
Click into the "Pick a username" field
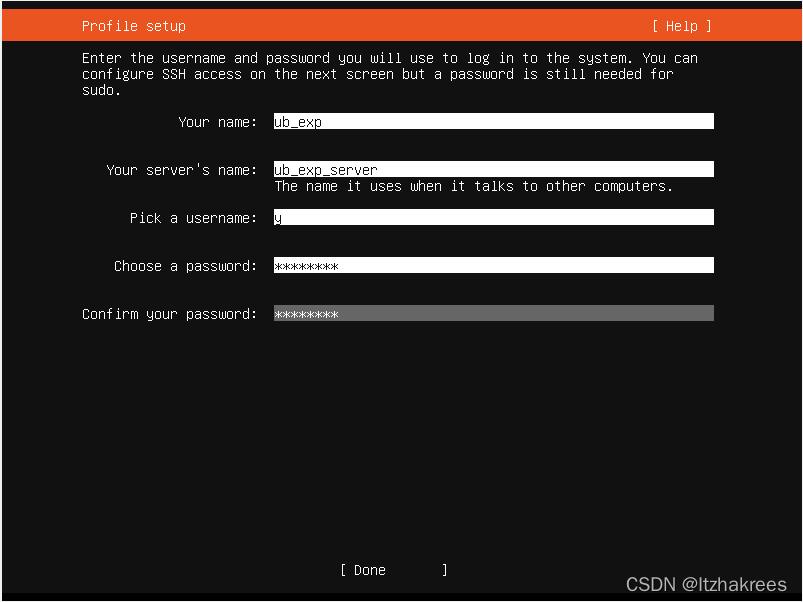(x=494, y=218)
